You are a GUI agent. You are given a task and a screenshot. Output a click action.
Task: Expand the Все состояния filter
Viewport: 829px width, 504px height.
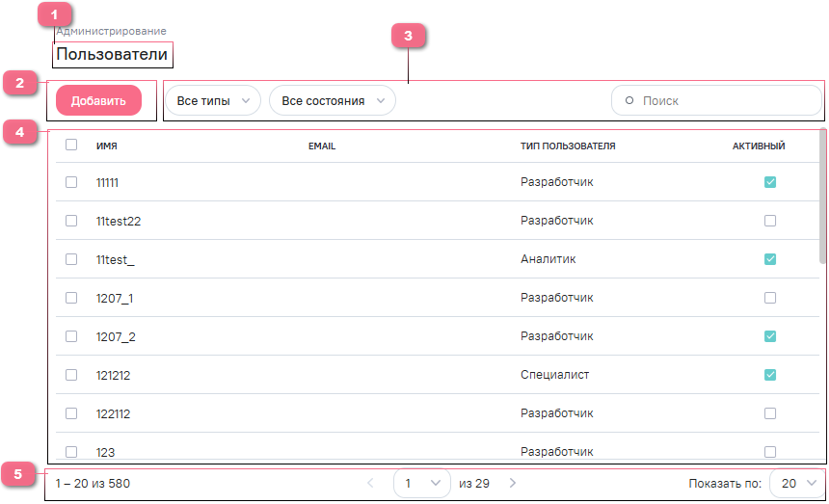pos(332,101)
